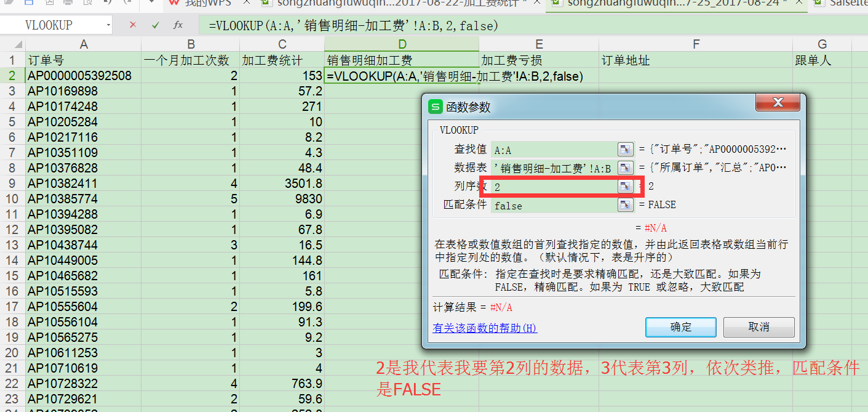Focus the 查找值 input field

[x=554, y=150]
